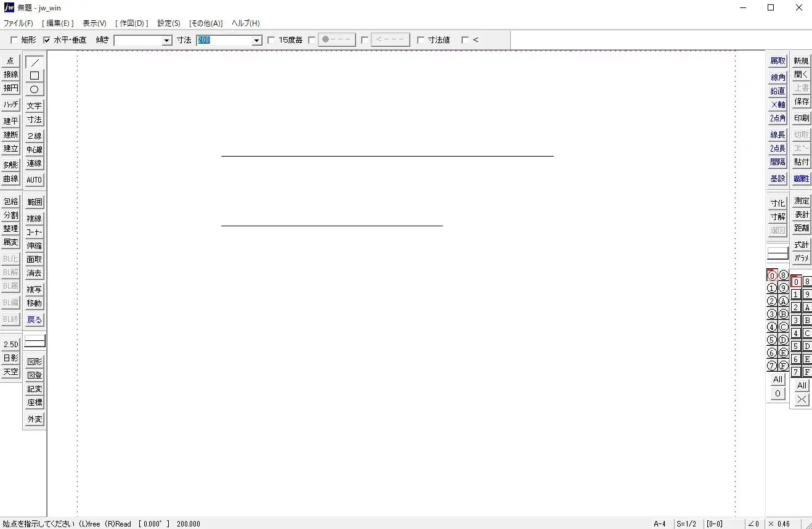
Task: Toggle square layer group 8
Action: point(807,282)
